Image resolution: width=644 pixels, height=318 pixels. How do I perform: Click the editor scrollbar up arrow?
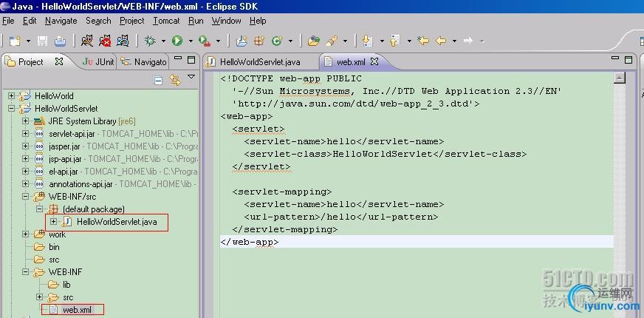[619, 78]
